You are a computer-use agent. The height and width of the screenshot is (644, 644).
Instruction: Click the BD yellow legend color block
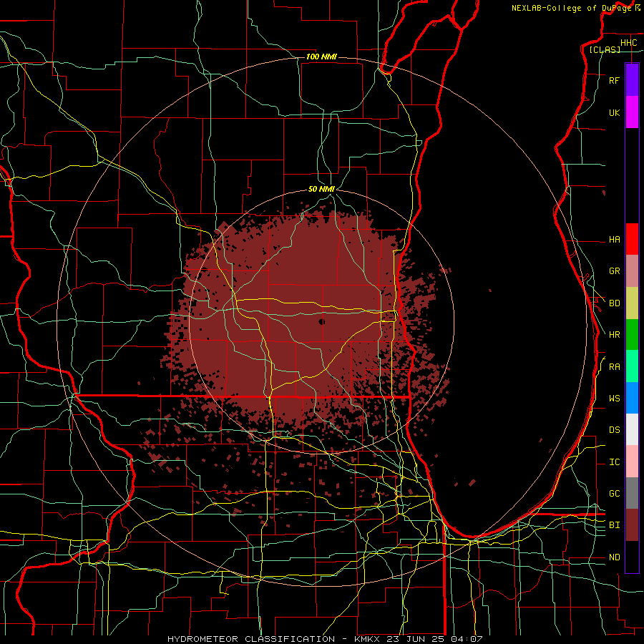click(x=632, y=303)
